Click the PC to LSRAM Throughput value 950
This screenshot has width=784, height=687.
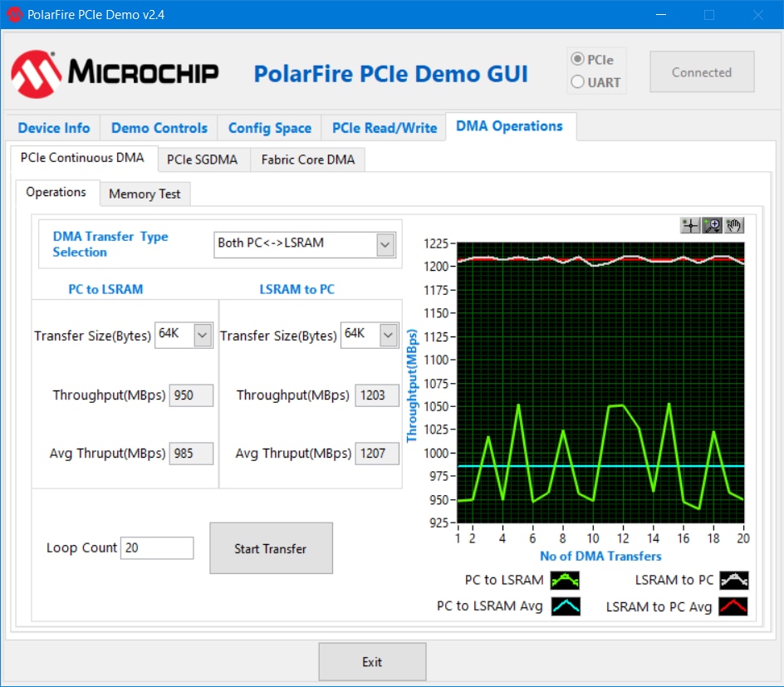click(191, 395)
